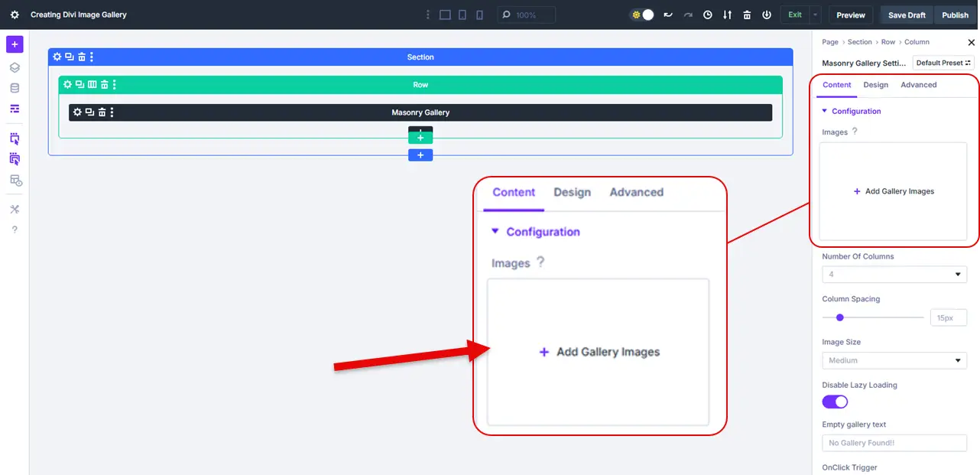Image resolution: width=980 pixels, height=475 pixels.
Task: Click the tools wrench icon in the left sidebar
Action: (15, 209)
